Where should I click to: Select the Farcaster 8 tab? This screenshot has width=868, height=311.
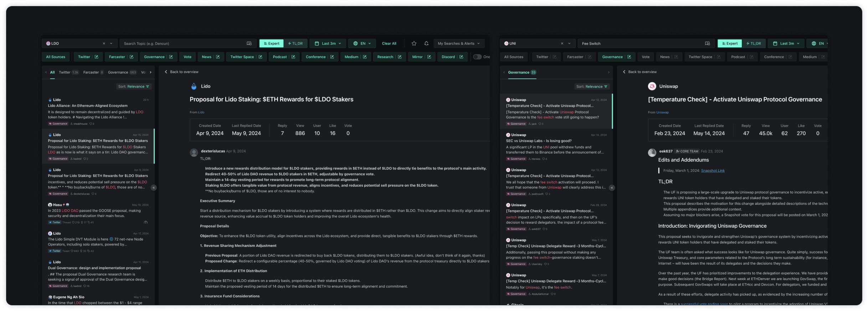coord(93,72)
